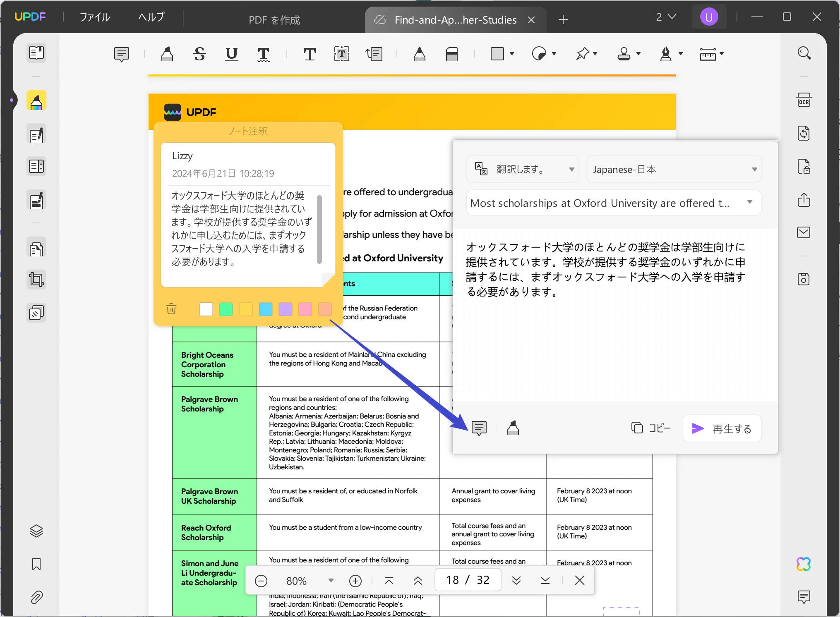Open the Edit PDF sidebar icon

click(x=36, y=134)
